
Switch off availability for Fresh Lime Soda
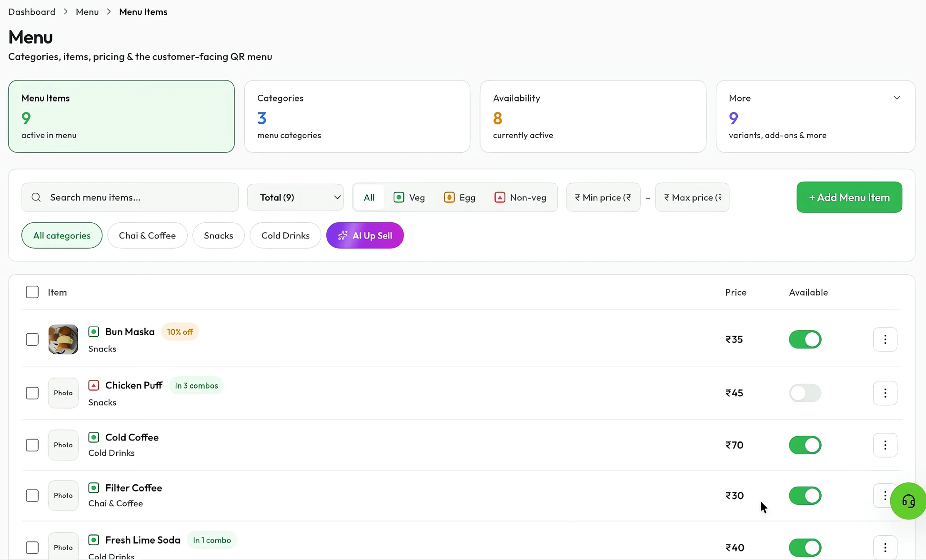805,548
